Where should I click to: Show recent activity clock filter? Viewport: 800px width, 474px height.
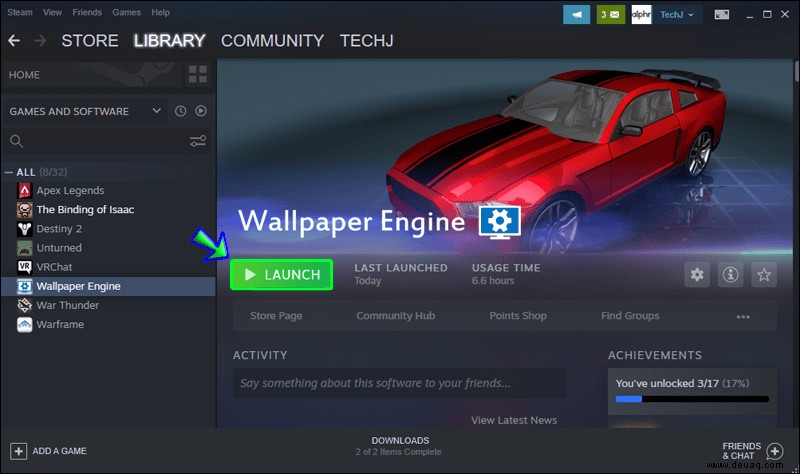pyautogui.click(x=181, y=111)
